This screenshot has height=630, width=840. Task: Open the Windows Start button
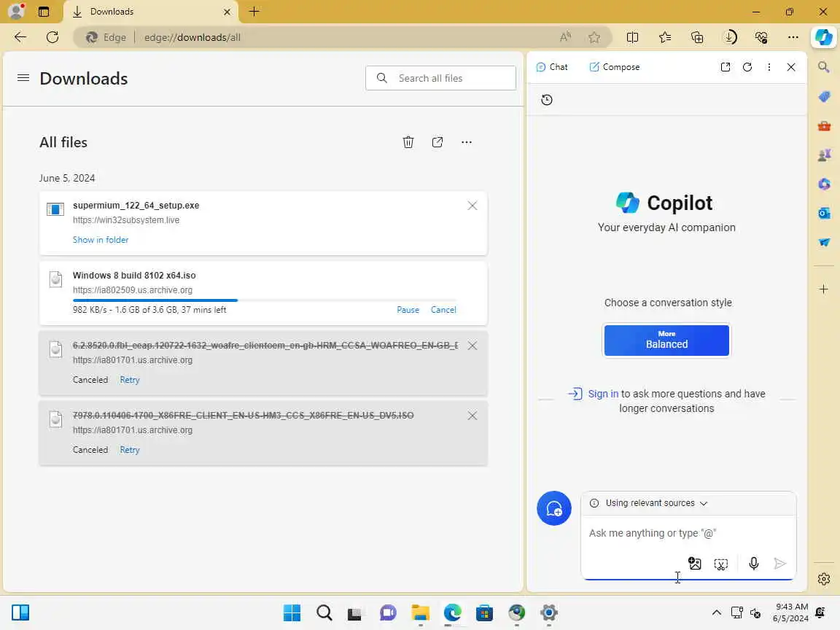pos(292,612)
